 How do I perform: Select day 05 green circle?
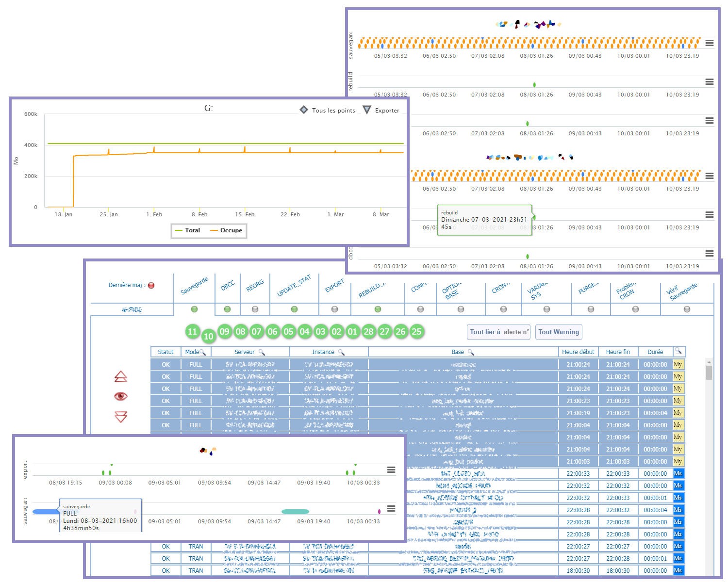(289, 332)
